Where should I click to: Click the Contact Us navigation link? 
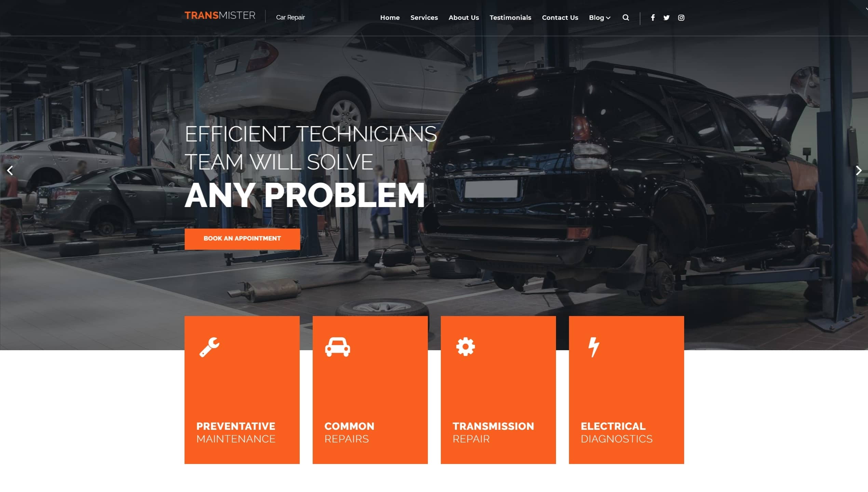coord(560,17)
